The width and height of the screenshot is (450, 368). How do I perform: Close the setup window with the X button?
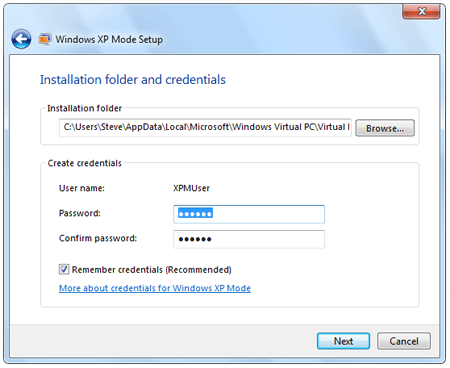(x=421, y=12)
